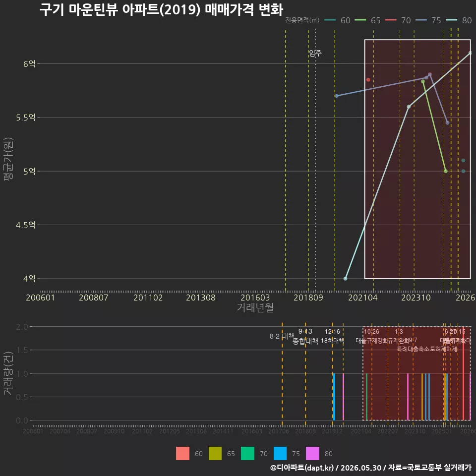The image size is (476, 476).
Task: Click the 2.0 label on the volume axis
Action: click(22, 327)
